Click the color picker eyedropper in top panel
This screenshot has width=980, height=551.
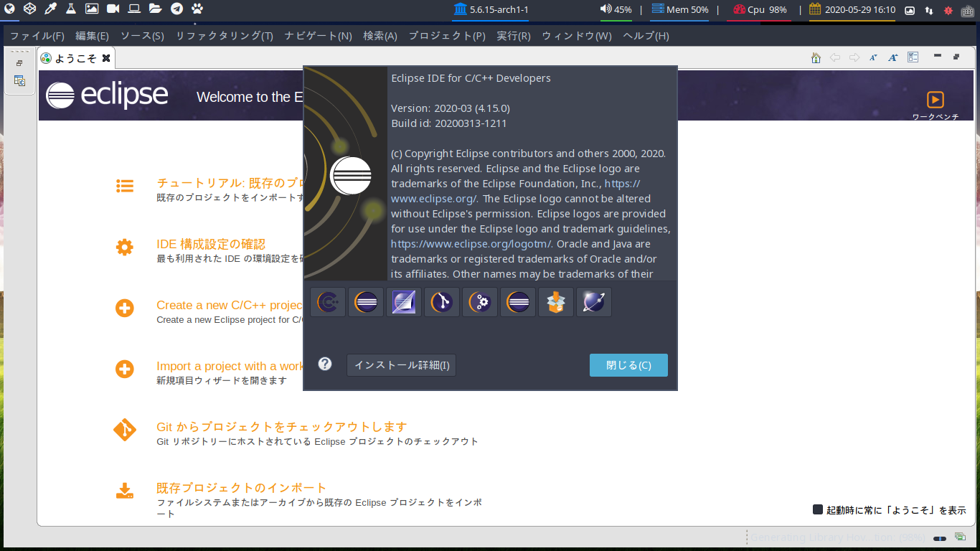pyautogui.click(x=50, y=9)
